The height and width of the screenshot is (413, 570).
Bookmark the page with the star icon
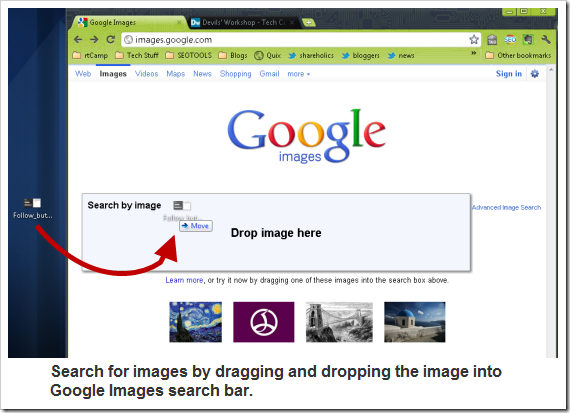point(474,39)
